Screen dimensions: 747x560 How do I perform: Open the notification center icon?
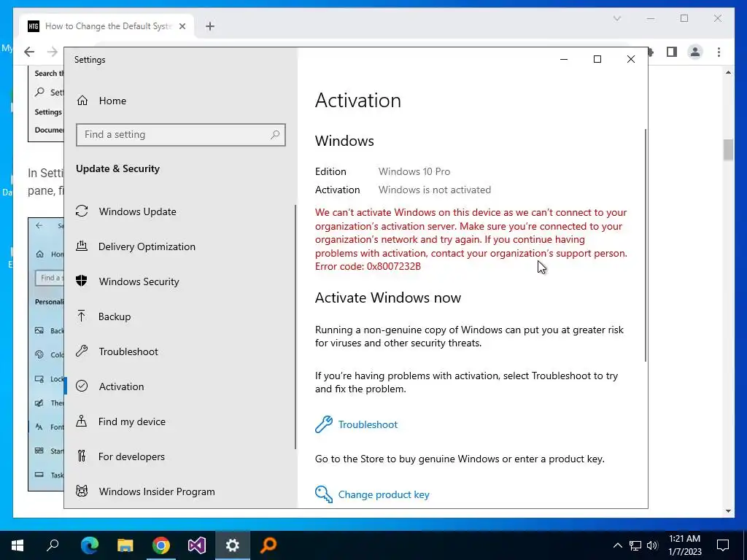coord(723,545)
